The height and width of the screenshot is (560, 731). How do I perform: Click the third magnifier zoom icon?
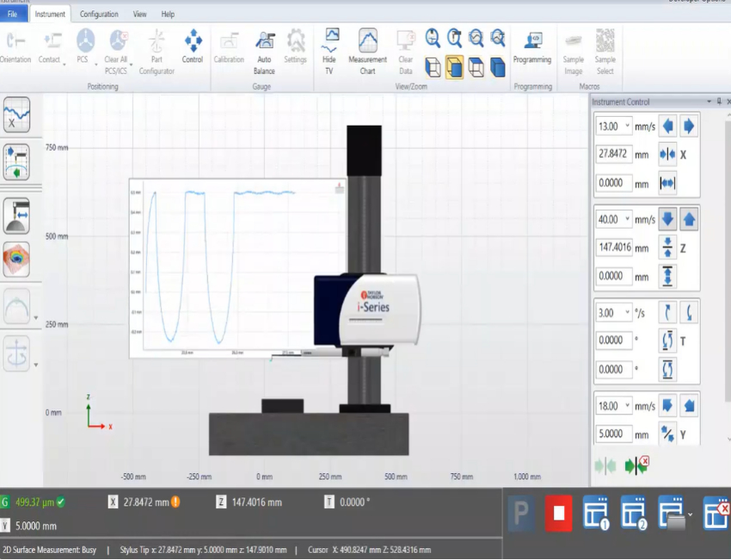point(476,38)
